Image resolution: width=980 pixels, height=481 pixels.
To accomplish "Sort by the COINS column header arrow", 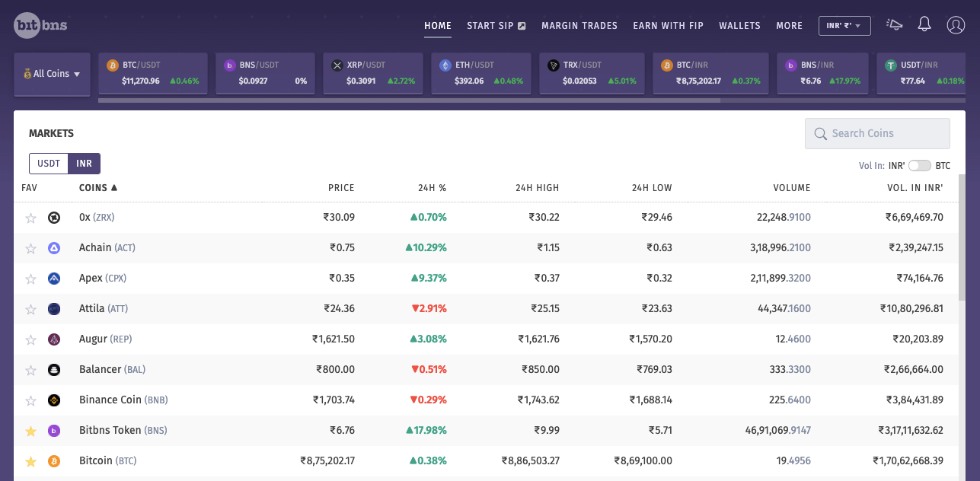I will [x=114, y=187].
